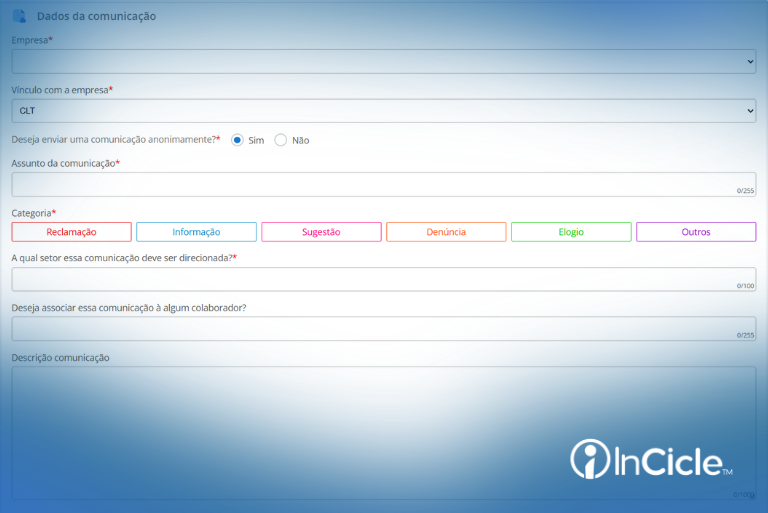Image resolution: width=768 pixels, height=513 pixels.
Task: Click the Sim radio label text
Action: tap(256, 140)
